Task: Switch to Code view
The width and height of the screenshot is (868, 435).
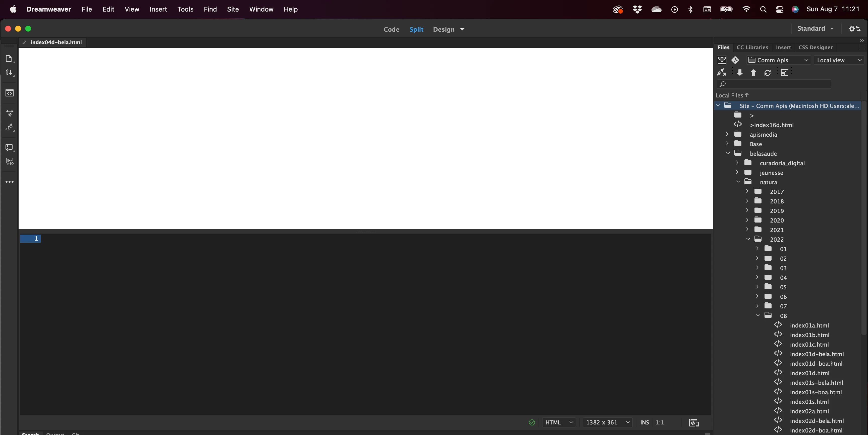Action: 391,29
